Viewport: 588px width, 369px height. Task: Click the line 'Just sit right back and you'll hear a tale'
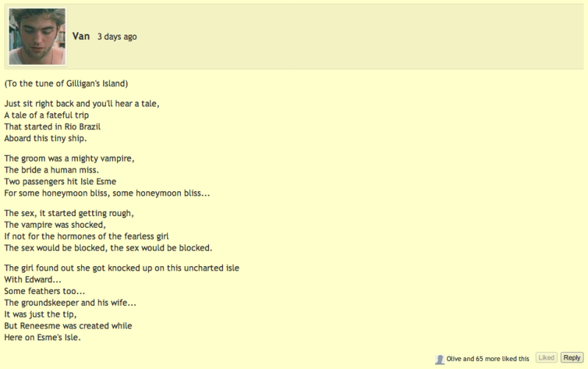[x=82, y=104]
